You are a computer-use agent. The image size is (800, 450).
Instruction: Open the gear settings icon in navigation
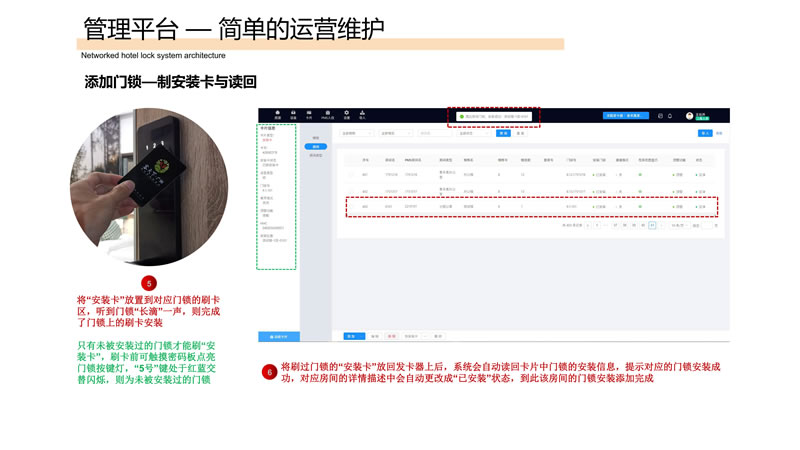pyautogui.click(x=346, y=114)
